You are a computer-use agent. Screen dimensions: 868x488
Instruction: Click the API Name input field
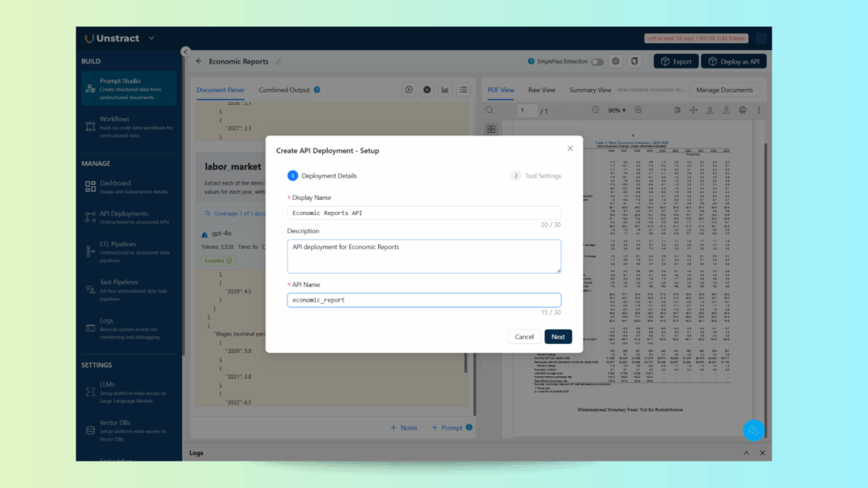point(424,300)
